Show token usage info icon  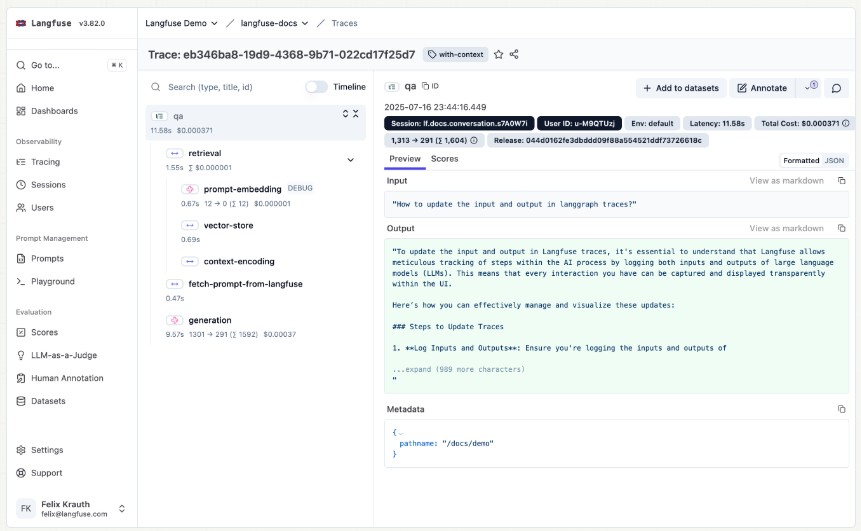click(474, 141)
